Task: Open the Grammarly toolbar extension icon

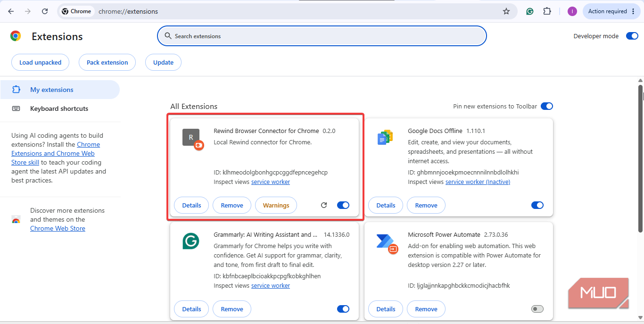Action: (530, 11)
